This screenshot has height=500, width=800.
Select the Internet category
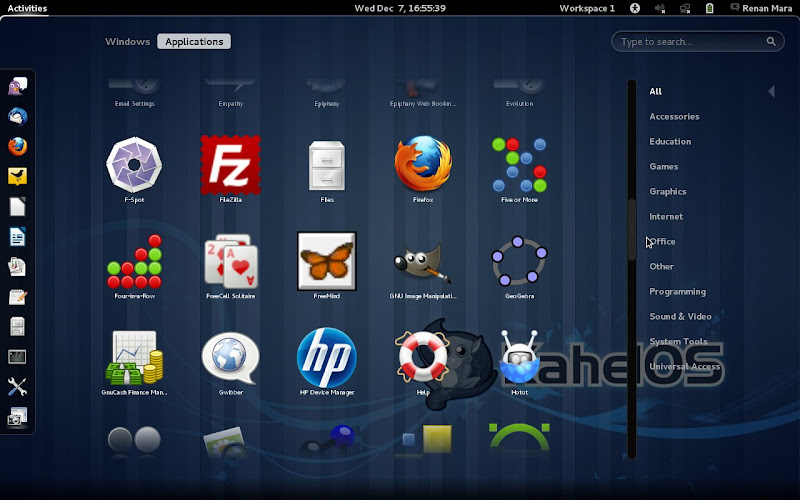coord(666,216)
